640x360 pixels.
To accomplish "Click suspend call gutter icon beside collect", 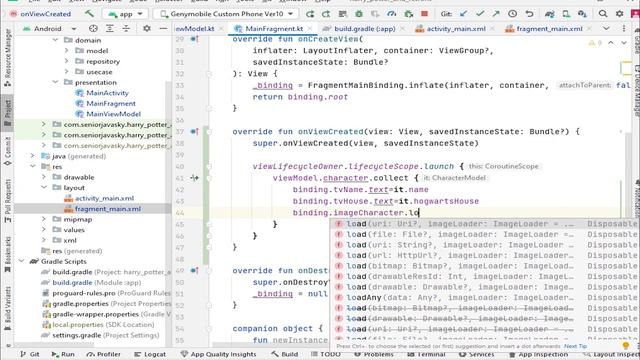I will click(194, 178).
